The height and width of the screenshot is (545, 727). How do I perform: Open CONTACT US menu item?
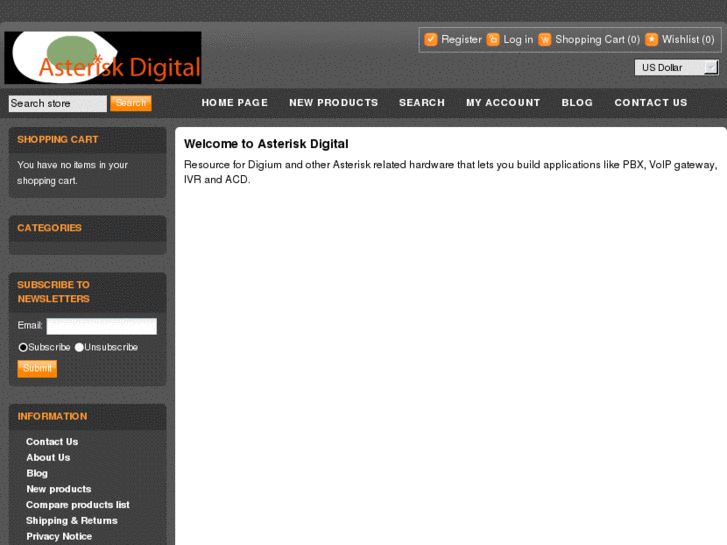click(651, 103)
